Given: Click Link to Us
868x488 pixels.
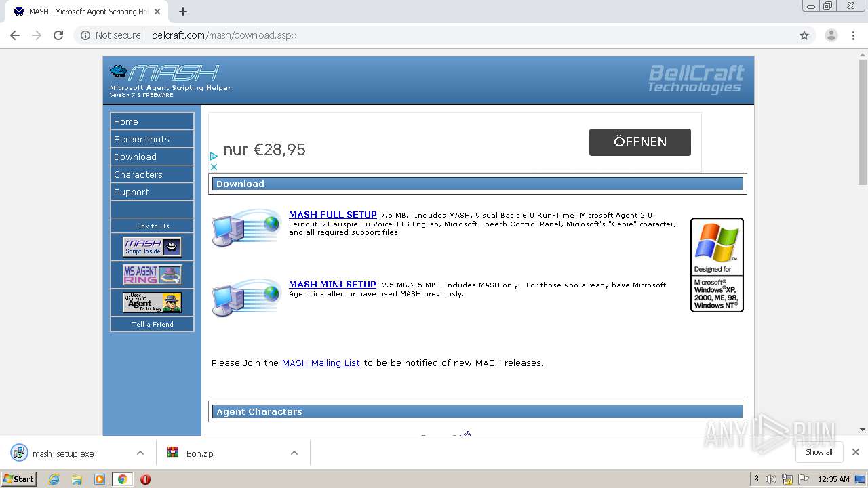Looking at the screenshot, I should pyautogui.click(x=152, y=226).
